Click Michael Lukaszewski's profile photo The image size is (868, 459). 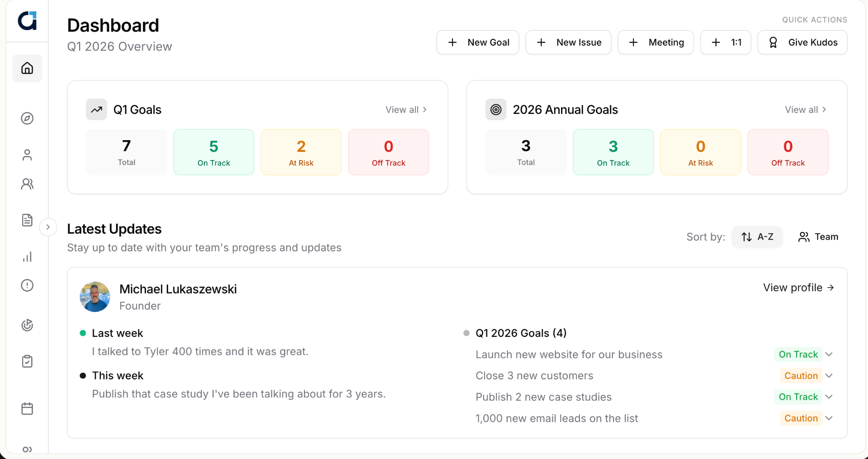click(x=94, y=297)
